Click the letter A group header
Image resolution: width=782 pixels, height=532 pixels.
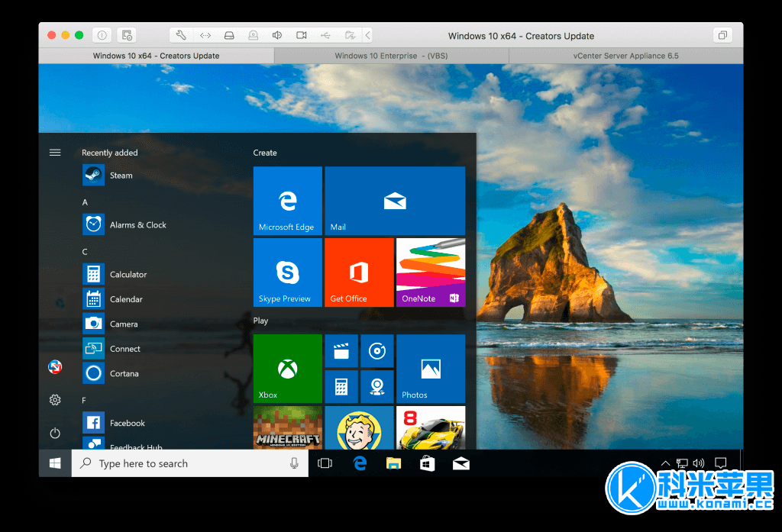85,202
